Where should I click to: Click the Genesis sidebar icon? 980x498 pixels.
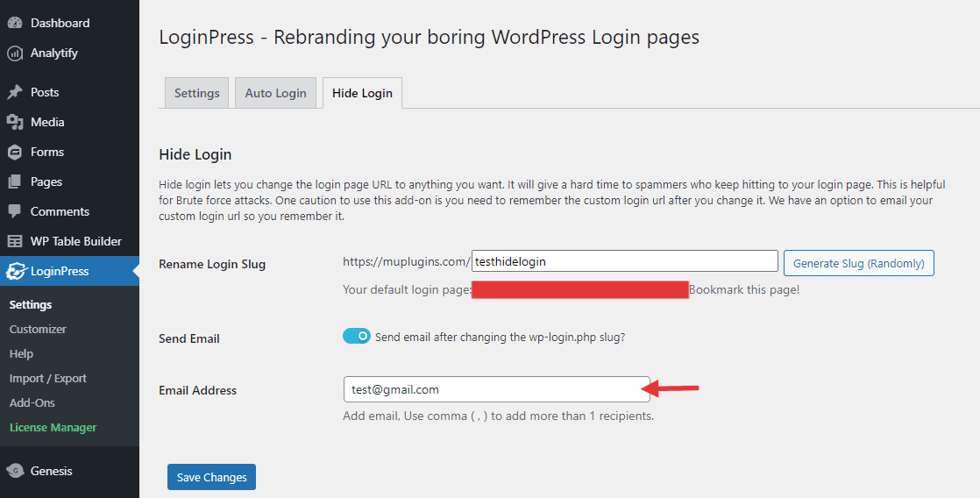pos(15,471)
